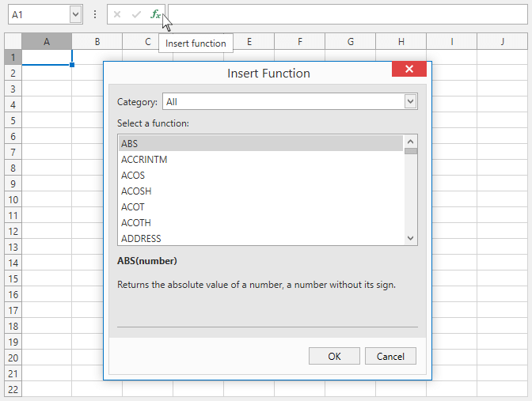Image resolution: width=532 pixels, height=401 pixels.
Task: Click the cancel X icon in formula bar
Action: coord(117,14)
